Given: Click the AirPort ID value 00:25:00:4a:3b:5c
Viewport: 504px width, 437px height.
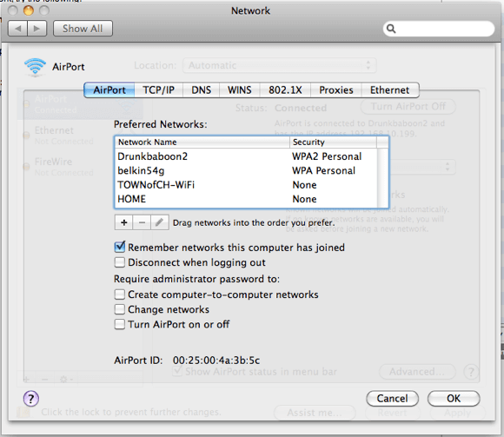Looking at the screenshot, I should click(216, 361).
